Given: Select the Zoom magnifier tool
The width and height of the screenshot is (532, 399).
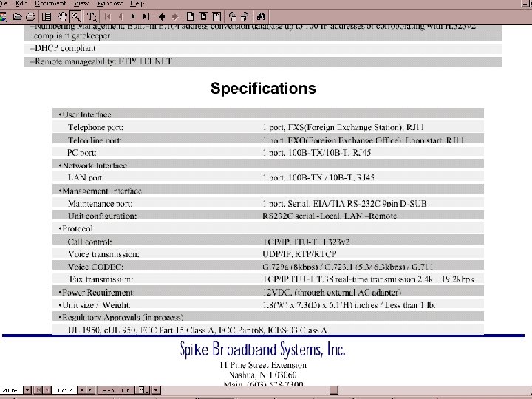Looking at the screenshot, I should (x=75, y=16).
